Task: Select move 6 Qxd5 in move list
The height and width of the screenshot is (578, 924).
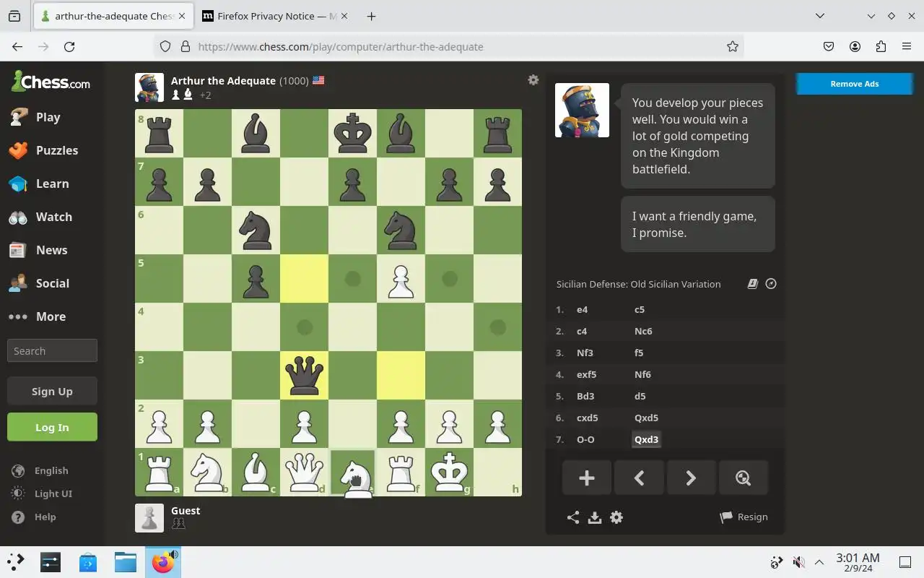Action: (646, 418)
